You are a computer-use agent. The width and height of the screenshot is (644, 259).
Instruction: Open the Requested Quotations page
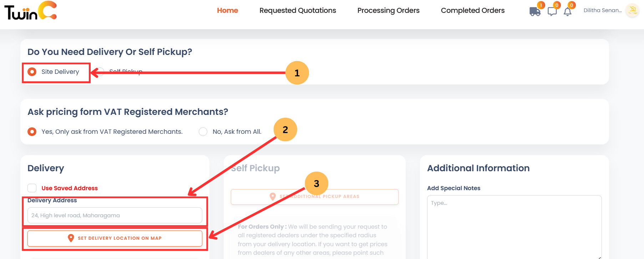click(x=298, y=10)
